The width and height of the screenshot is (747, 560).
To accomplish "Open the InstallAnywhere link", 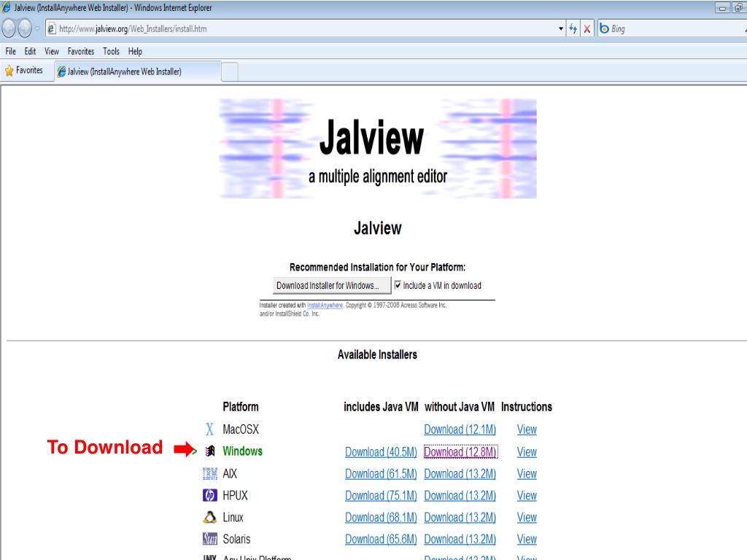I will click(325, 306).
